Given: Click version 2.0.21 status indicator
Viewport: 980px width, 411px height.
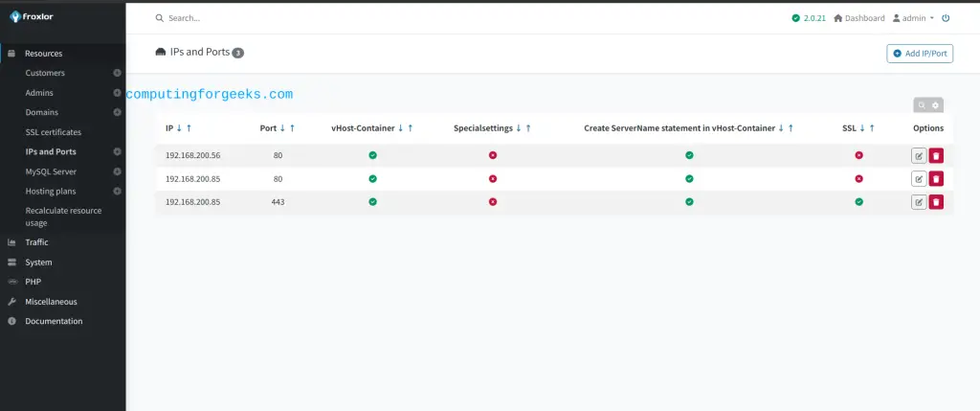Looking at the screenshot, I should pos(809,18).
